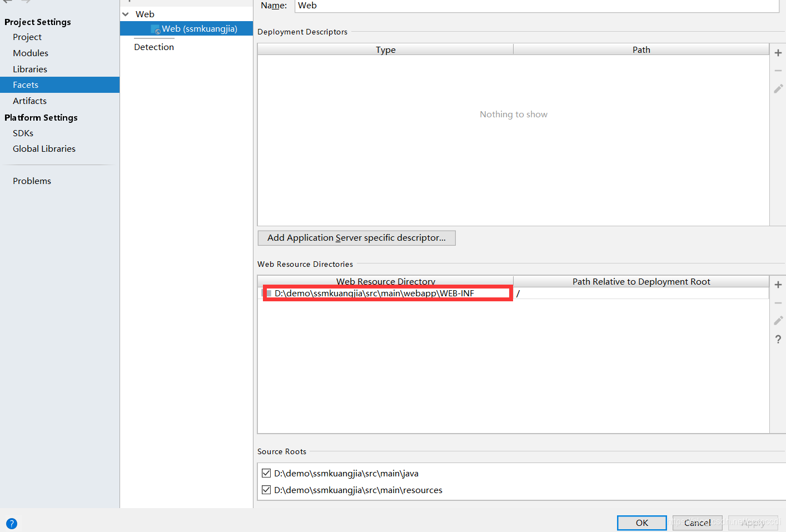The width and height of the screenshot is (786, 532).
Task: Add a deployment descriptor with plus icon
Action: 778,53
